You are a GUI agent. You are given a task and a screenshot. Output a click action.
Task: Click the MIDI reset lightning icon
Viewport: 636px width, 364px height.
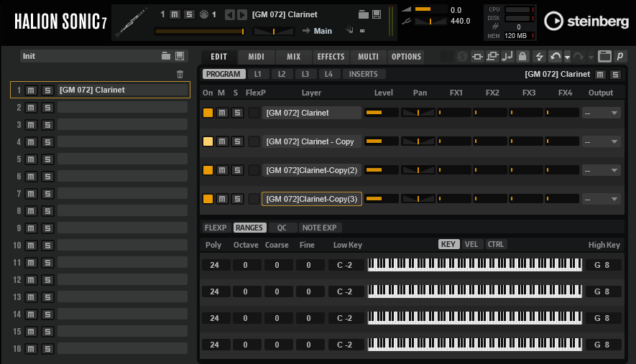point(540,57)
